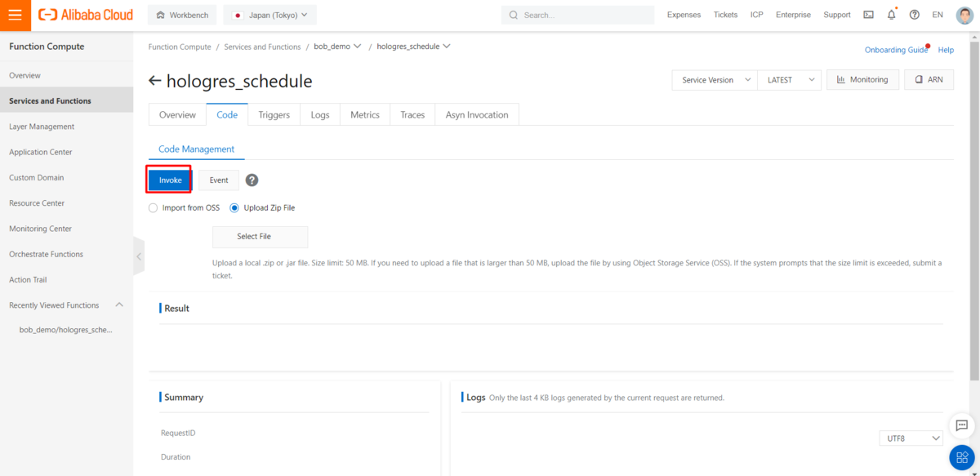
Task: Switch to the Overview tab
Action: (x=177, y=115)
